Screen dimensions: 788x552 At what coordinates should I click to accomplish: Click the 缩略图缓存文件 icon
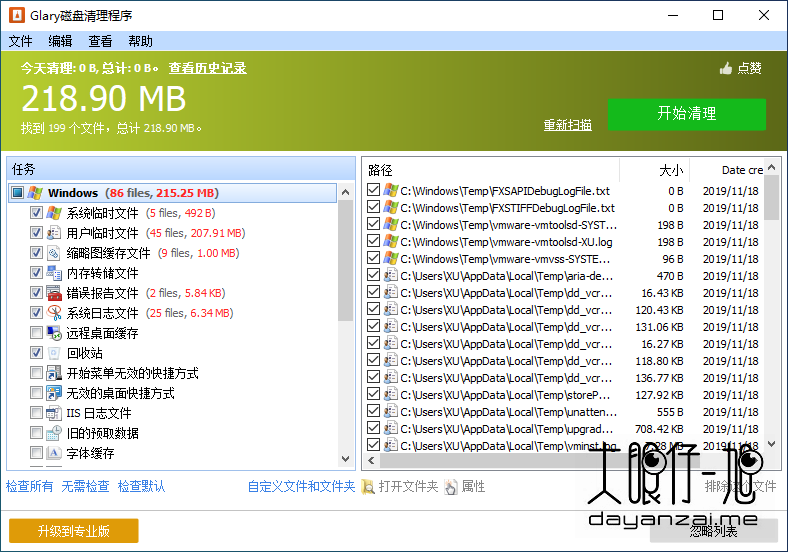tap(54, 253)
